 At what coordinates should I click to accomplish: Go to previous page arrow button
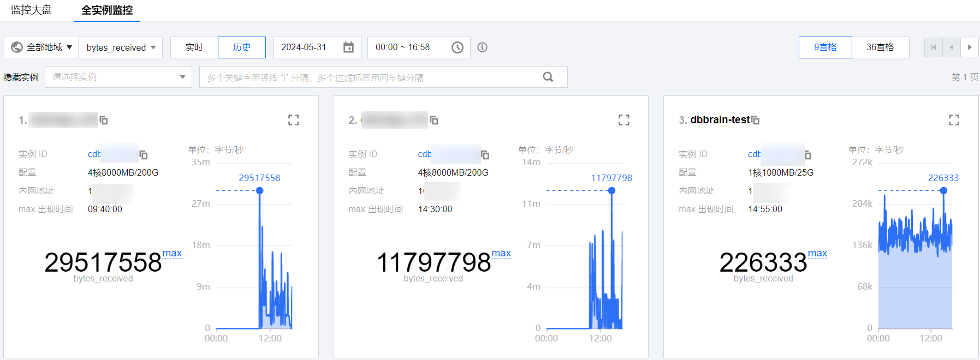coord(951,47)
